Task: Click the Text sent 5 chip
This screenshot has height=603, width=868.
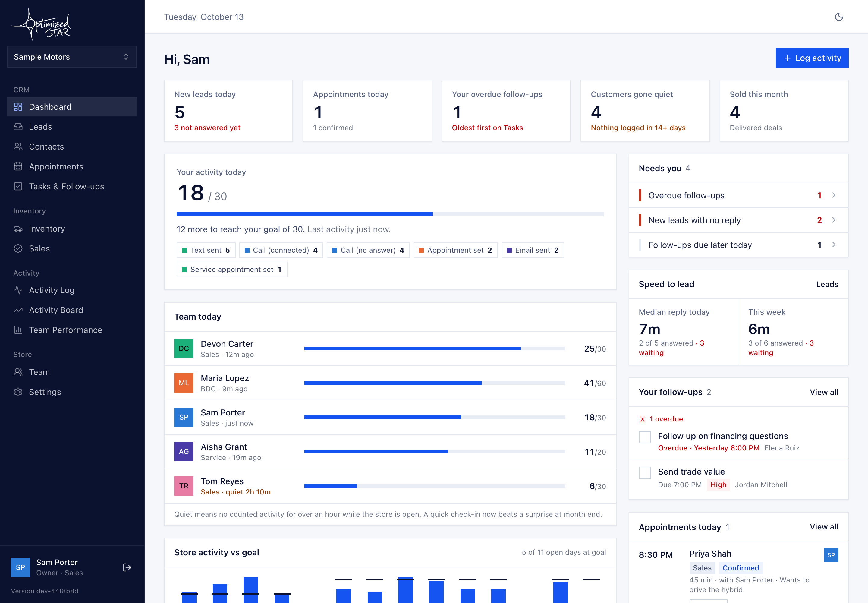Action: [x=206, y=250]
